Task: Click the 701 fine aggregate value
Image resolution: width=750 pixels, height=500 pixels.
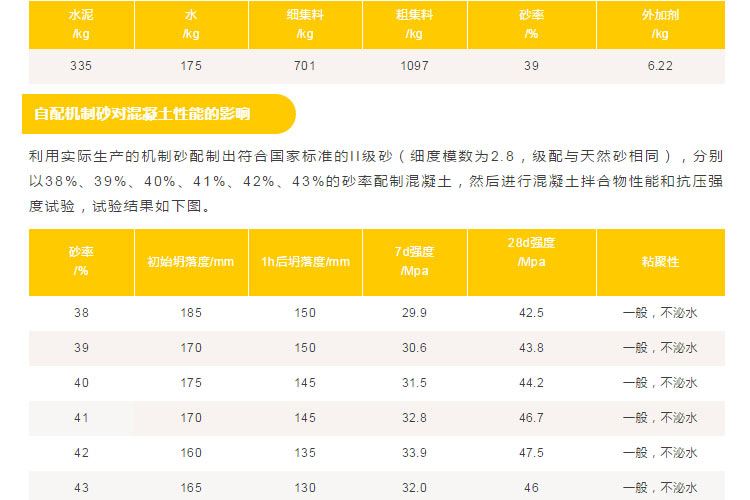Action: tap(305, 66)
